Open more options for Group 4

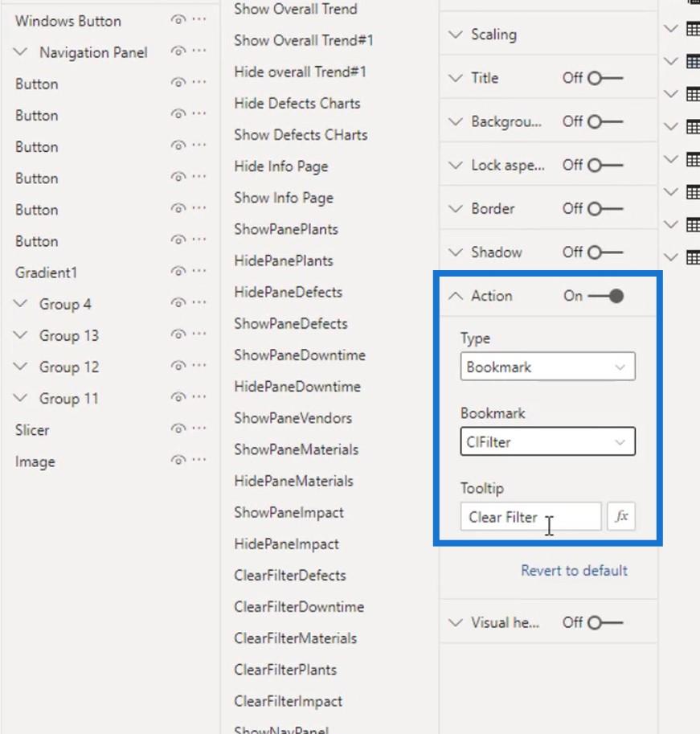coord(199,302)
